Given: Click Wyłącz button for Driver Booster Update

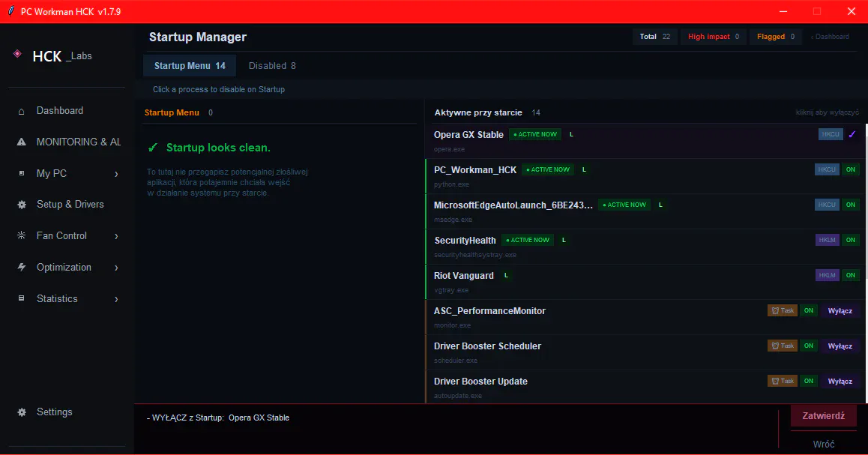Looking at the screenshot, I should pos(840,382).
